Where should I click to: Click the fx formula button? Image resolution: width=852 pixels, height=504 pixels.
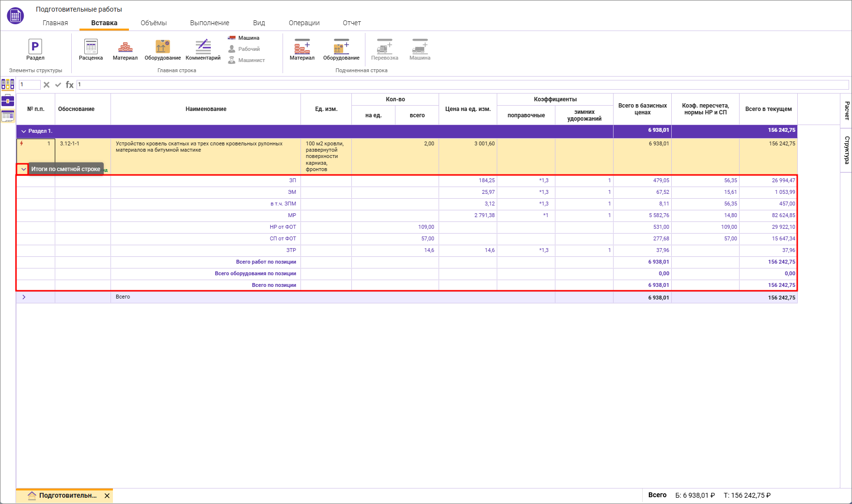(70, 85)
